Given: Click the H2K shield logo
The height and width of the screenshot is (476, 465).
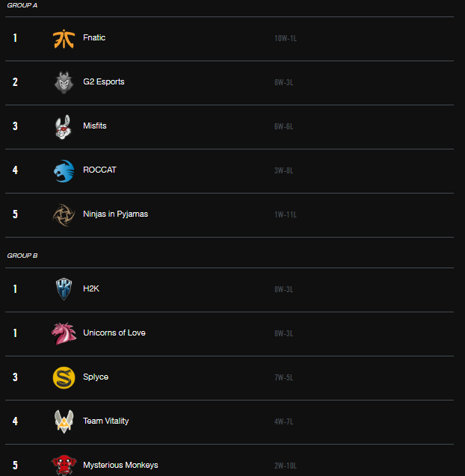Looking at the screenshot, I should coord(64,289).
